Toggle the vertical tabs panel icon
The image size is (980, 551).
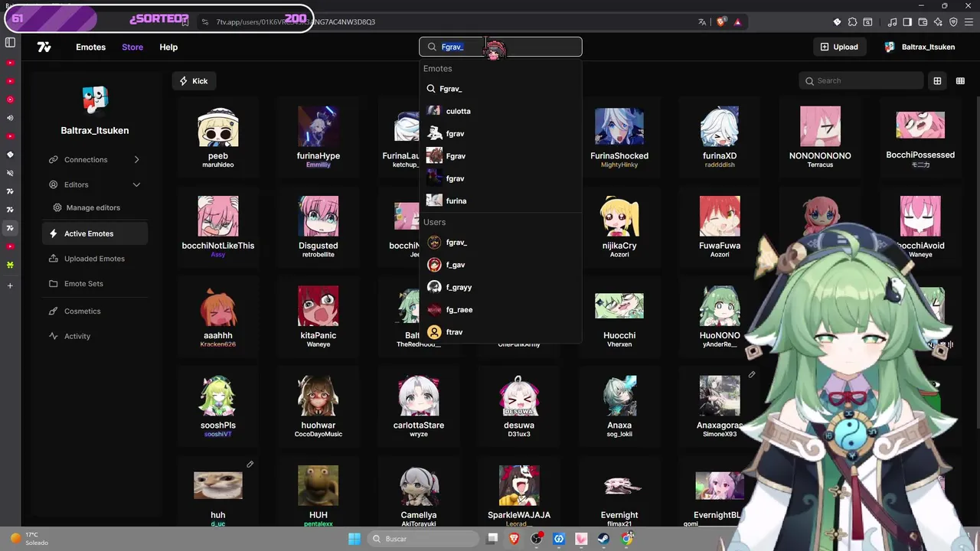[10, 43]
